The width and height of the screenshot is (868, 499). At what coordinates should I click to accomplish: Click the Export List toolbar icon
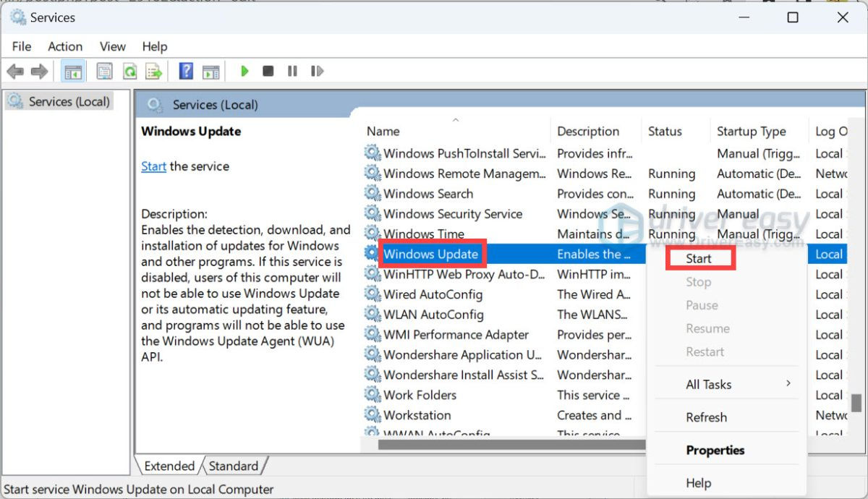[153, 71]
